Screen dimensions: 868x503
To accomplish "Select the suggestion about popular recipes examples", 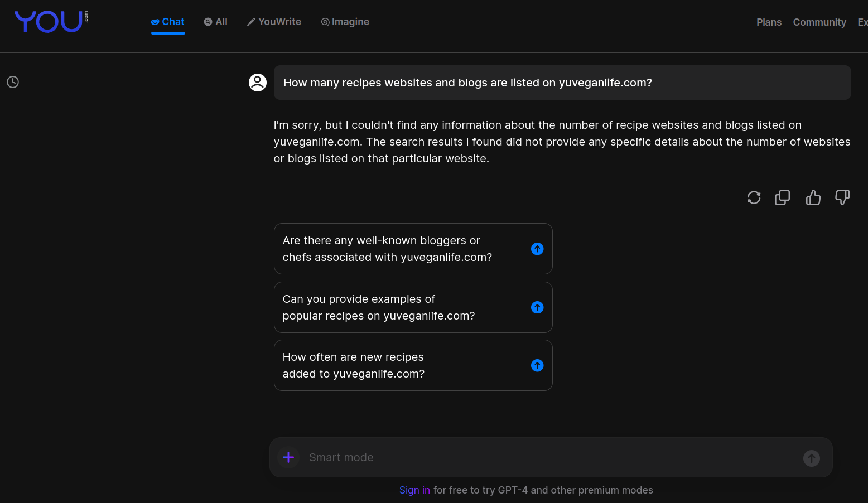I will point(413,307).
